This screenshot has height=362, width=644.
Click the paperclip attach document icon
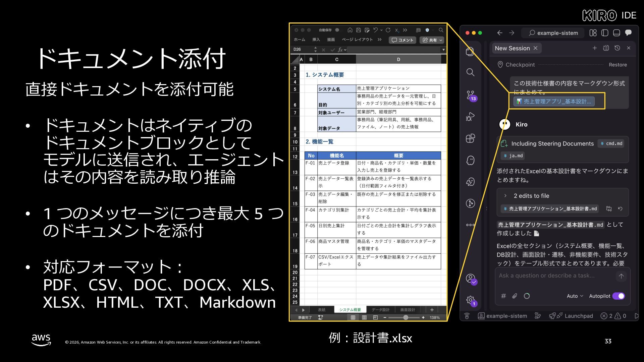pyautogui.click(x=515, y=296)
